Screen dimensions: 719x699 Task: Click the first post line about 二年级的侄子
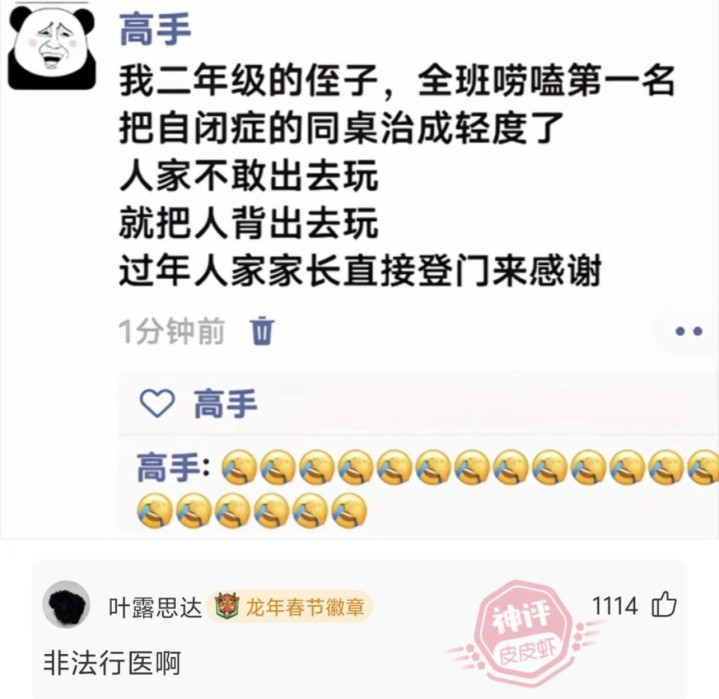pos(397,81)
